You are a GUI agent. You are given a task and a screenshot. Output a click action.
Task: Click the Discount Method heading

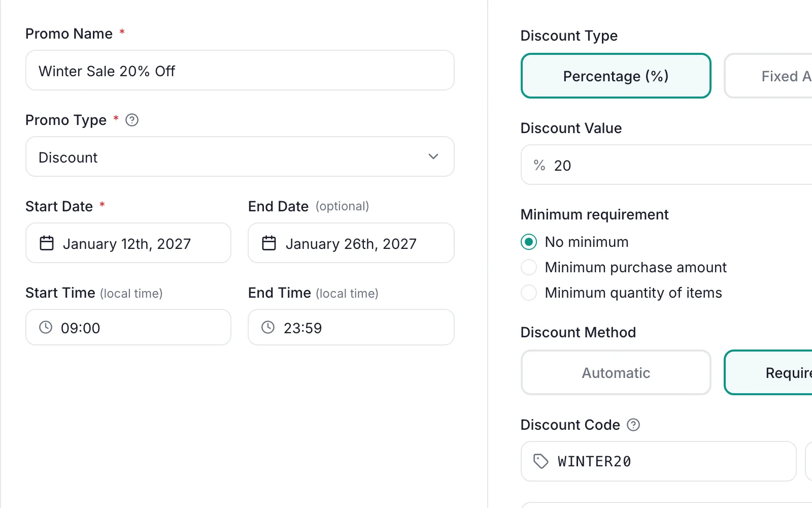578,332
